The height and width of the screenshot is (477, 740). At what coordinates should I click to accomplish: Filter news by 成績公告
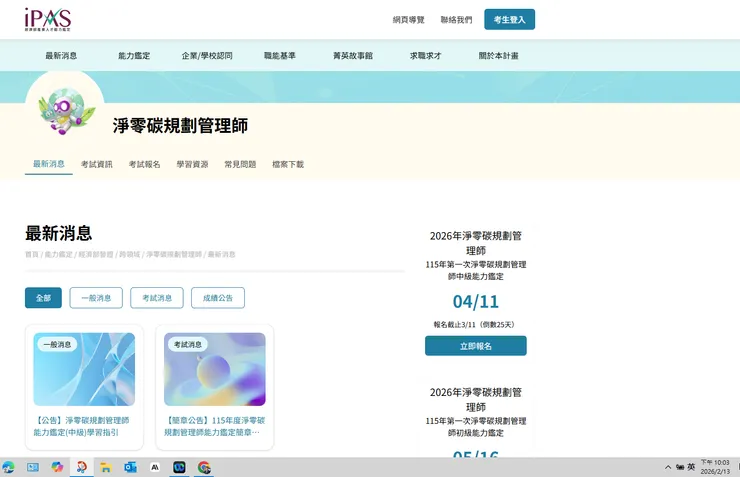click(218, 298)
